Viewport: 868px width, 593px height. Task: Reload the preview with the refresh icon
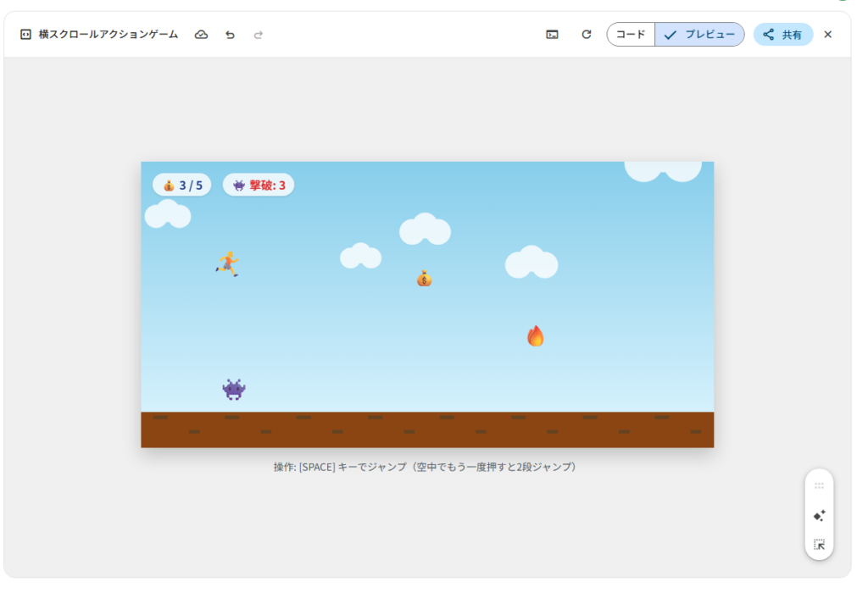click(586, 35)
